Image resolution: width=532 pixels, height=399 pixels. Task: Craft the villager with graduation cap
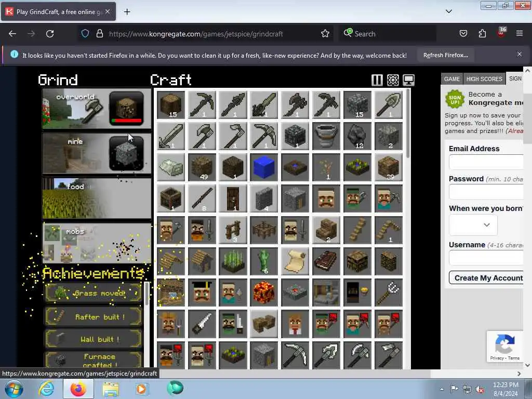click(x=202, y=292)
